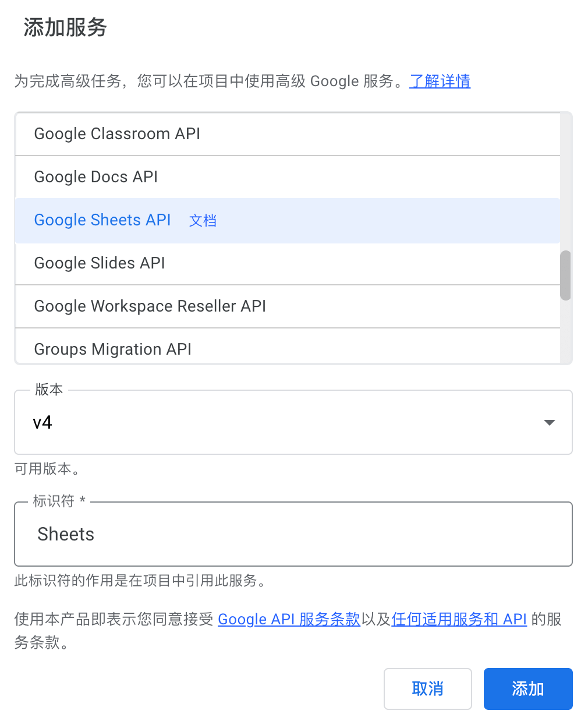Click the 版本 field label
This screenshot has width=588, height=721.
[x=49, y=390]
